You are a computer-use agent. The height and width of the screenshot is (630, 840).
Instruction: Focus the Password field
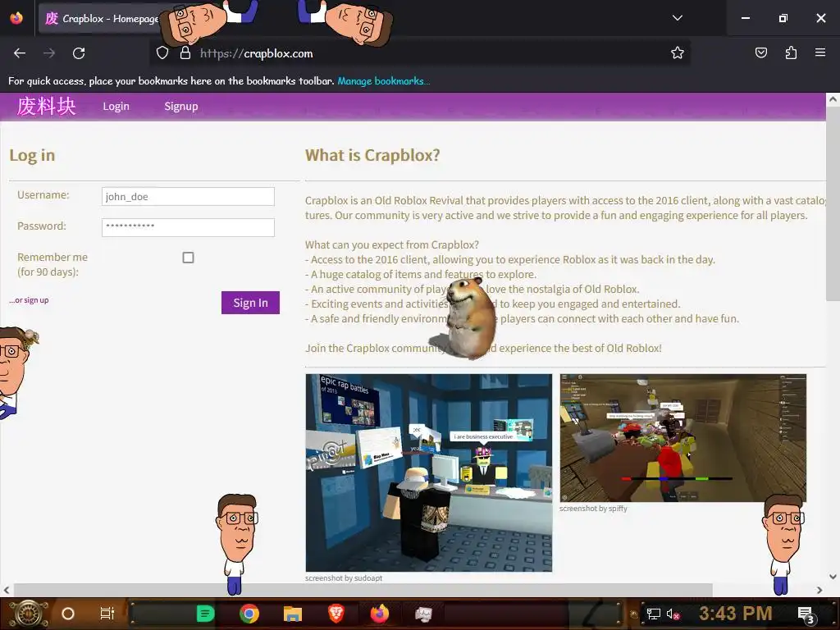coord(188,227)
